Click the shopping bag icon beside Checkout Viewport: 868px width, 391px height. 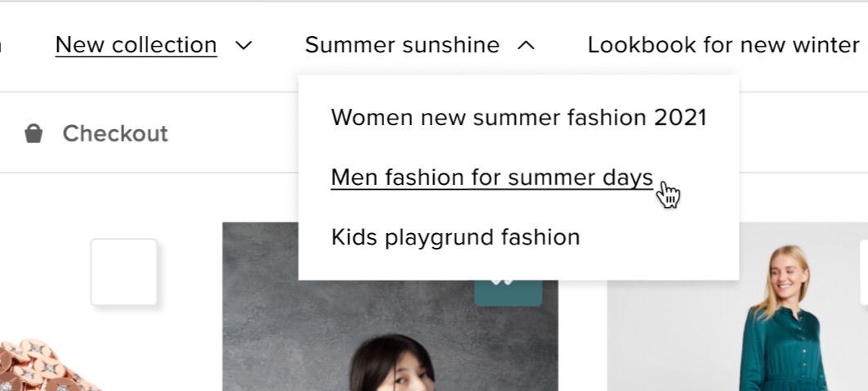point(34,133)
